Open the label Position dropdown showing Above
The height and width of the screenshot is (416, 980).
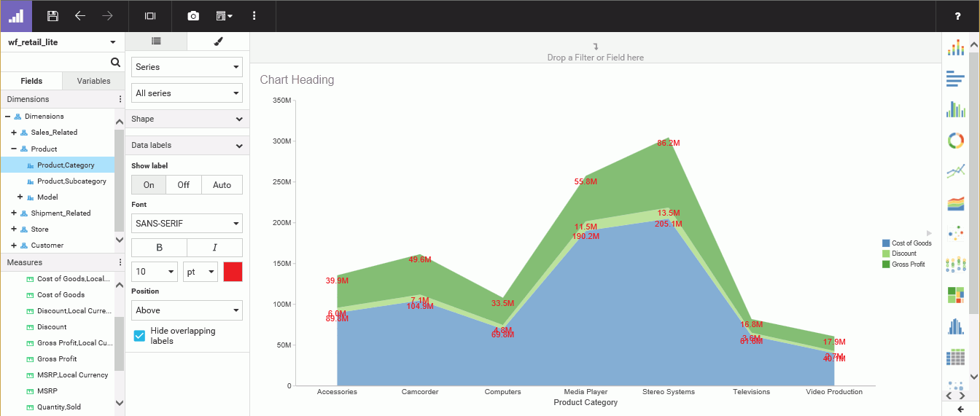pos(187,310)
